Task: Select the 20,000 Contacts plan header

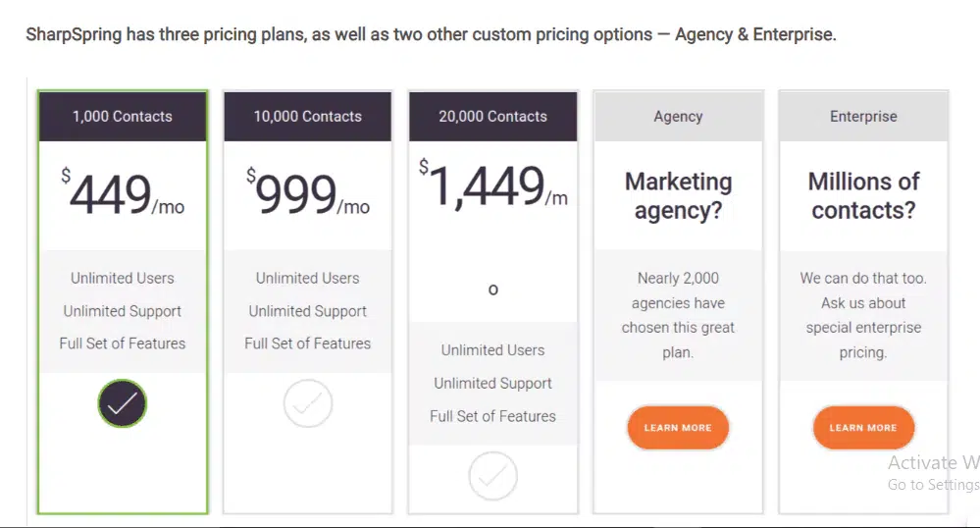Action: 492,116
